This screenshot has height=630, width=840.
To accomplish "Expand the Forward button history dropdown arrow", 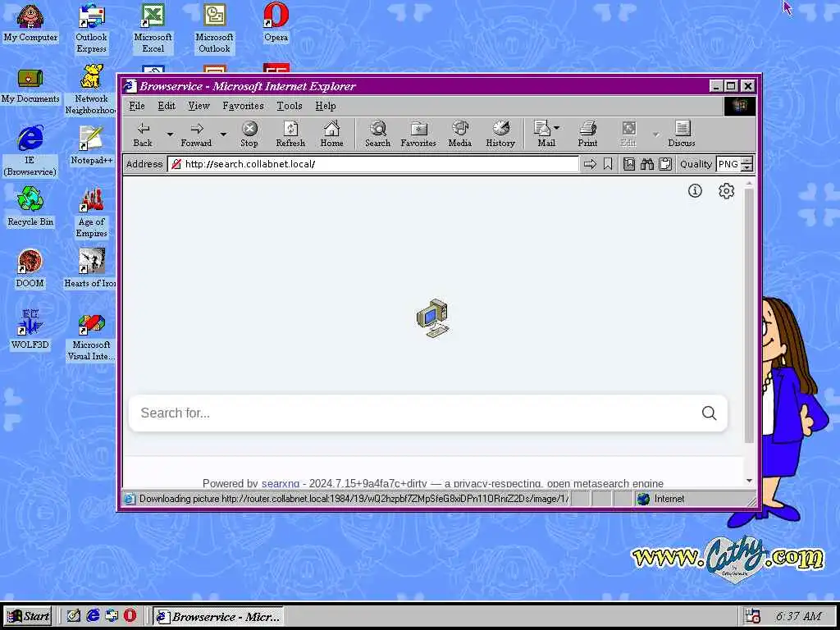I will [x=223, y=134].
